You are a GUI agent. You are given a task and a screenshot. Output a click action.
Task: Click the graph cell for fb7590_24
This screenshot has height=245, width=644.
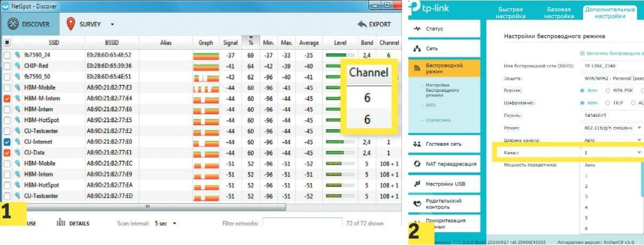click(x=206, y=55)
